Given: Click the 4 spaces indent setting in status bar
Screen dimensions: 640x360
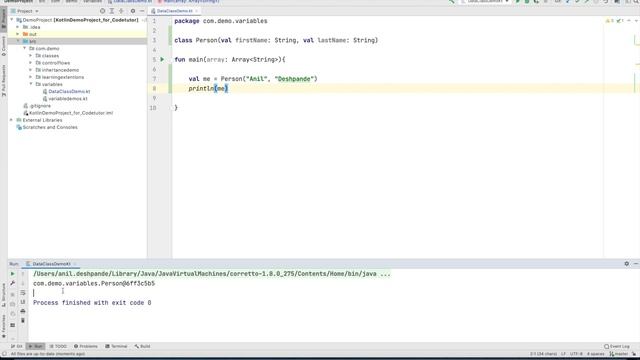Looking at the screenshot, I should click(596, 354).
